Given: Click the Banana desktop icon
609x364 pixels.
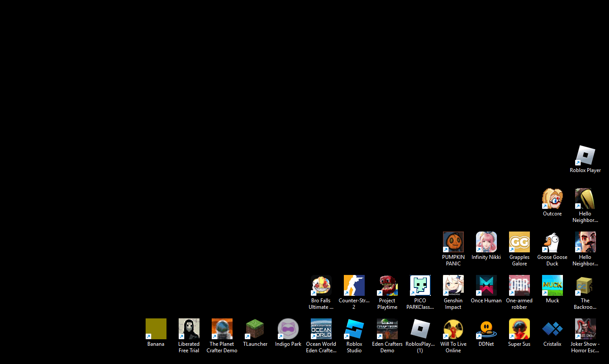Looking at the screenshot, I should [x=156, y=329].
